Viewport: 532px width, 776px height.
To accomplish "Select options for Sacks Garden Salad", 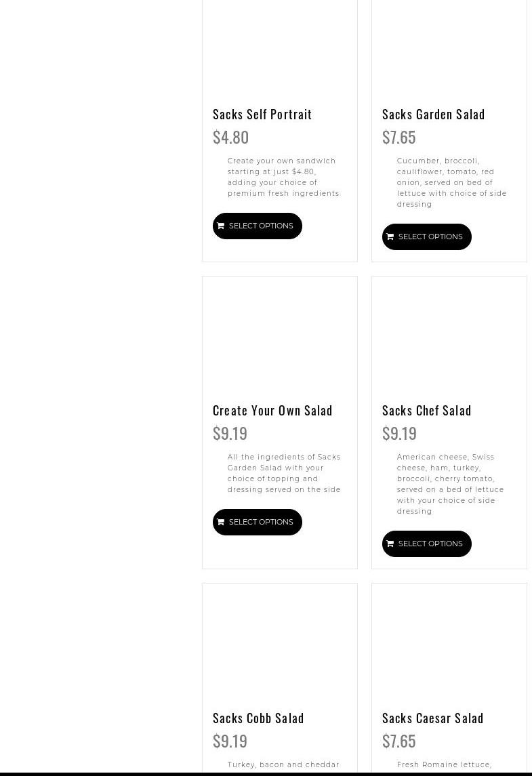I will pyautogui.click(x=430, y=237).
